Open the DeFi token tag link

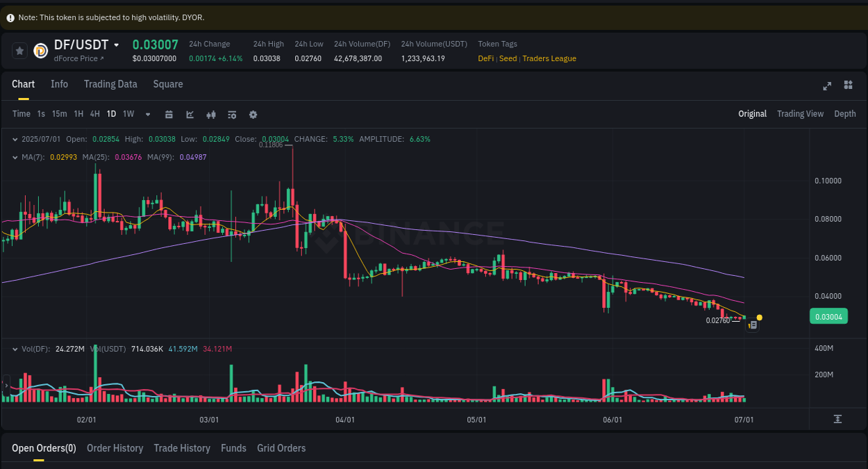[485, 58]
